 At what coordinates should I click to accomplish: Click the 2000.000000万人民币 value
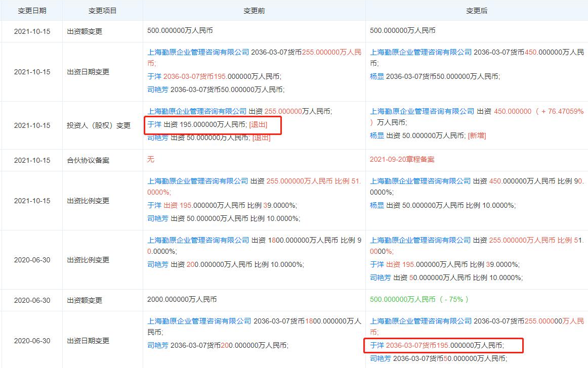[182, 299]
